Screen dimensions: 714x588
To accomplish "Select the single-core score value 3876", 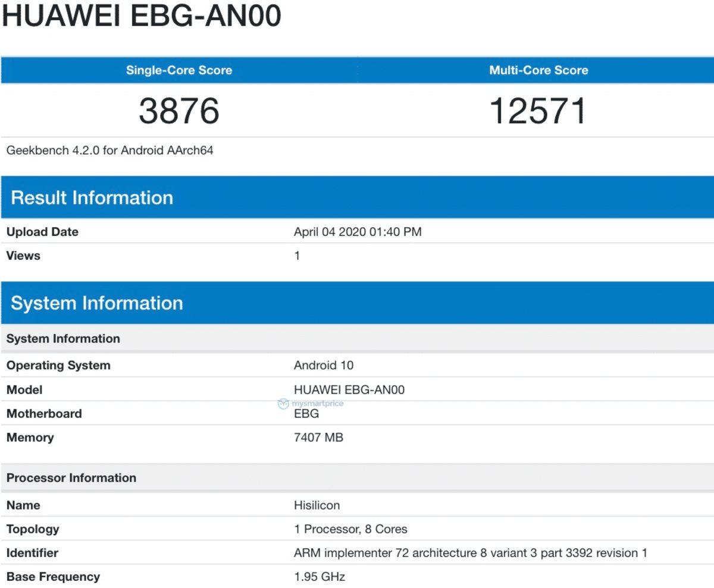I will pos(178,109).
